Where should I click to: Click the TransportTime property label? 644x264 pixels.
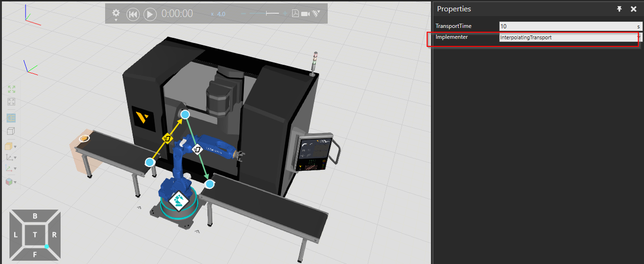pos(453,26)
